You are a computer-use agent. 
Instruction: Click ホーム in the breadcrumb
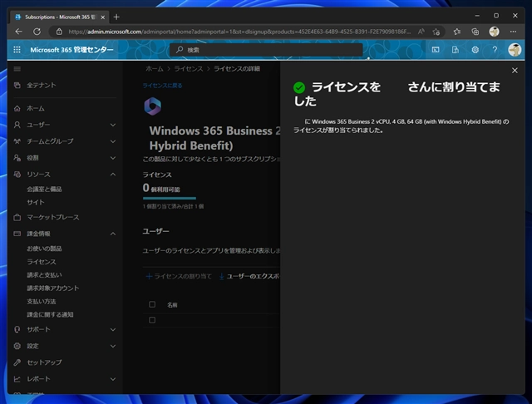(x=155, y=69)
